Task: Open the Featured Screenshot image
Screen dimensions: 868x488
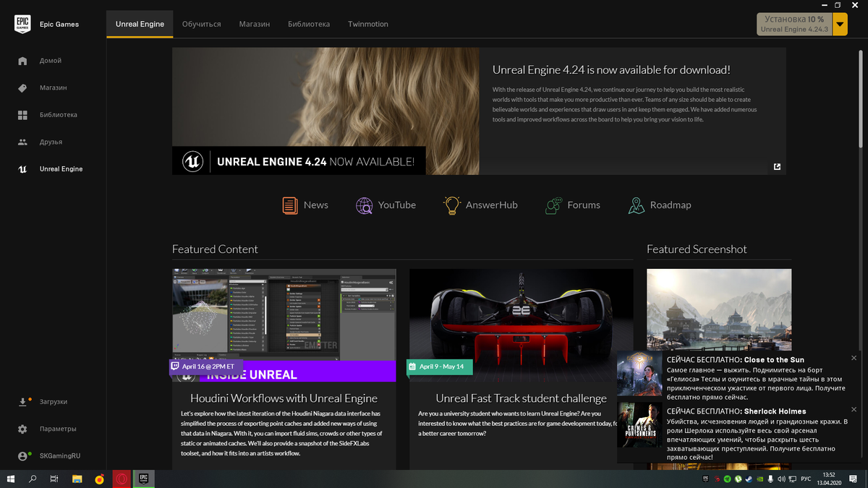Action: pyautogui.click(x=719, y=309)
